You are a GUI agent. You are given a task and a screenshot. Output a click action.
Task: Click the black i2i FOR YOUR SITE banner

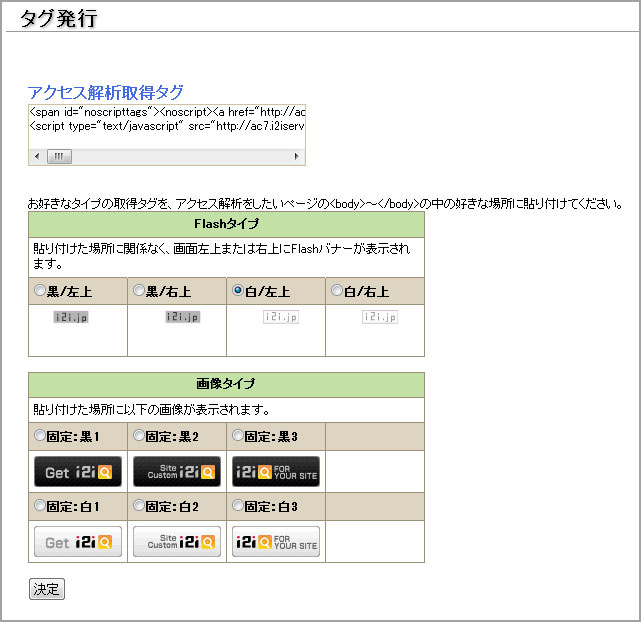point(276,472)
